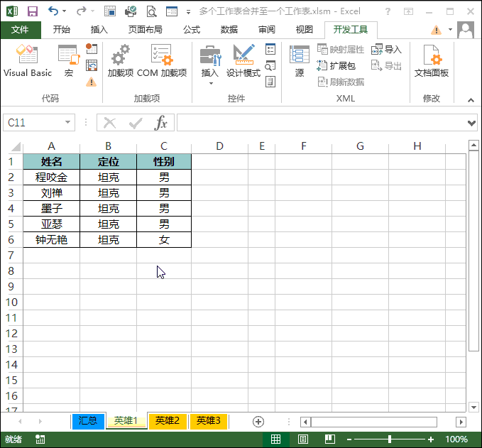
Task: Click Expansion Packs (扩展包)
Action: (336, 65)
